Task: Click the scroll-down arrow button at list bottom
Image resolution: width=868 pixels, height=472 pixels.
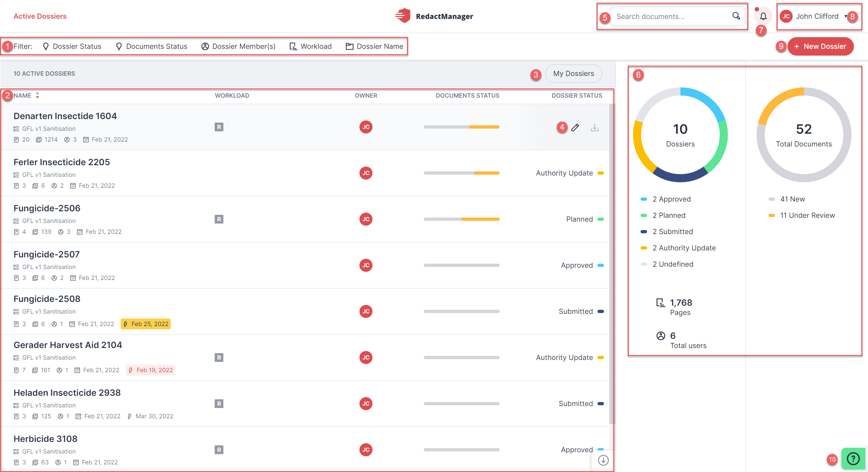Action: [603, 460]
